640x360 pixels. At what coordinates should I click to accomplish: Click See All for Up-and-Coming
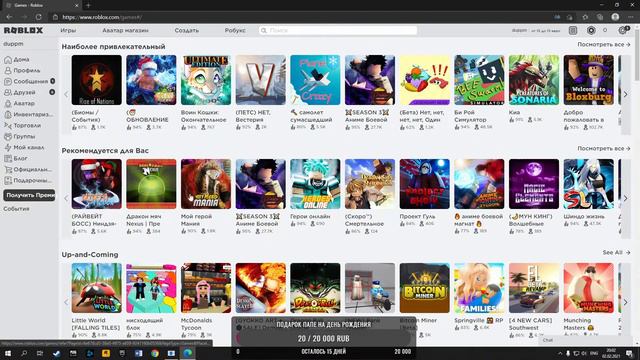(616, 253)
